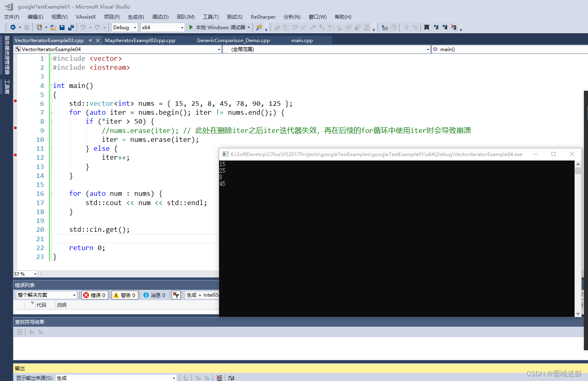Click the redo arrow icon
Viewport: 588px width, 381px height.
point(97,27)
